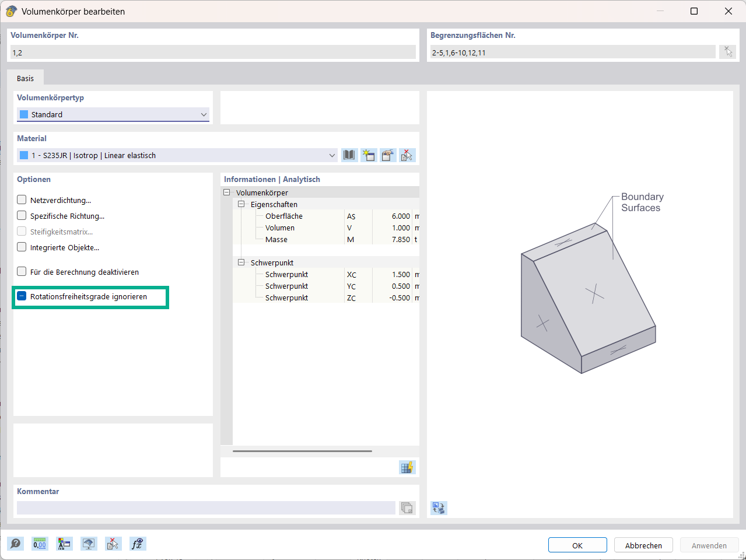Screen dimensions: 746x560
Task: Pick a material in graphic icon
Action: coord(407,155)
